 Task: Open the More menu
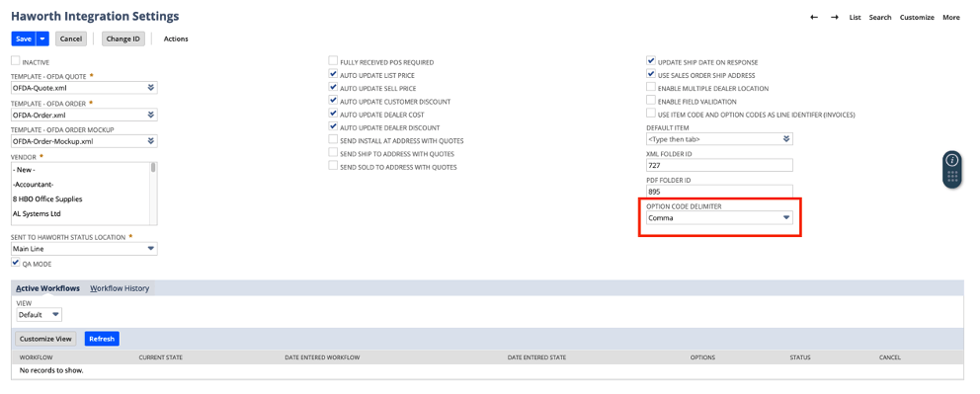951,18
